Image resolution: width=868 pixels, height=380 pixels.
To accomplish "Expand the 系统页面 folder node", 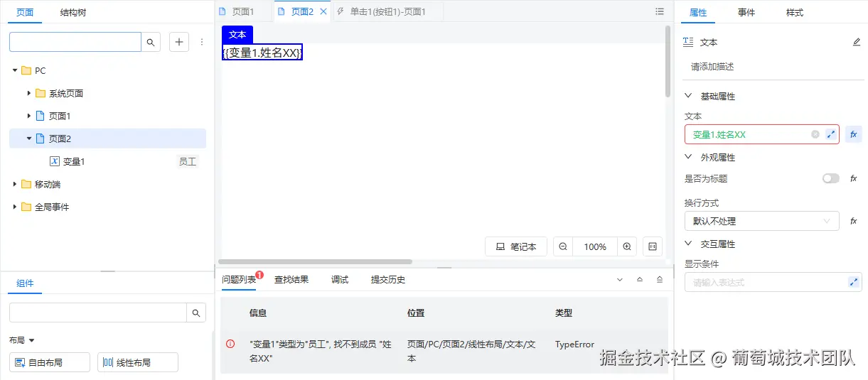I will (x=29, y=93).
